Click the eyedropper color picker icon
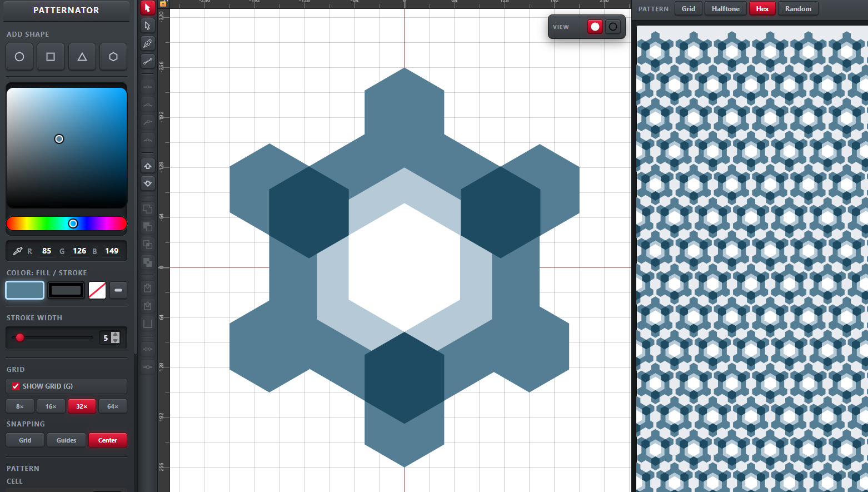Image resolution: width=868 pixels, height=492 pixels. [18, 251]
